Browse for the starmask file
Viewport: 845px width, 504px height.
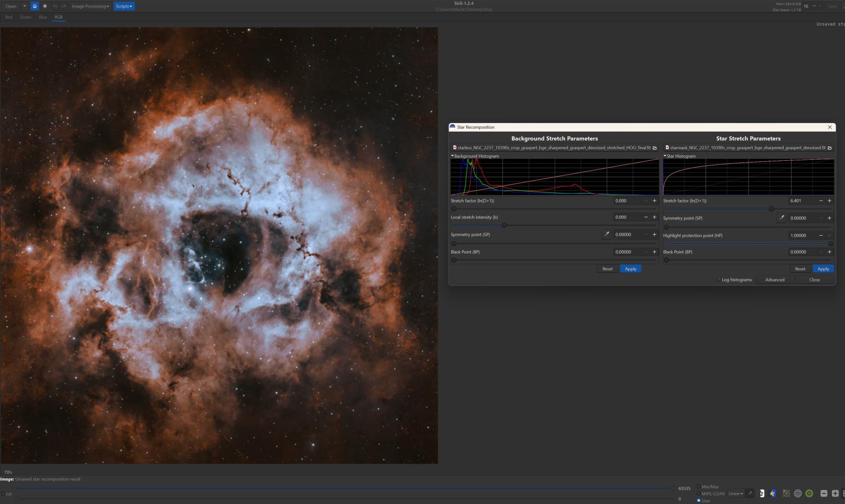point(829,148)
